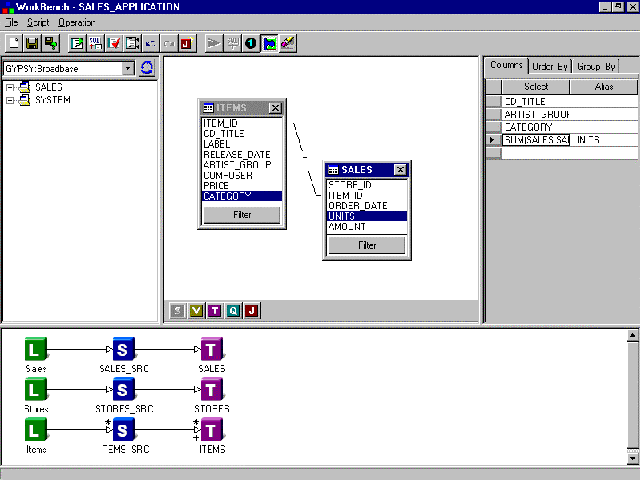
Task: Click the refresh icon beside the connection dropdown
Action: [147, 68]
